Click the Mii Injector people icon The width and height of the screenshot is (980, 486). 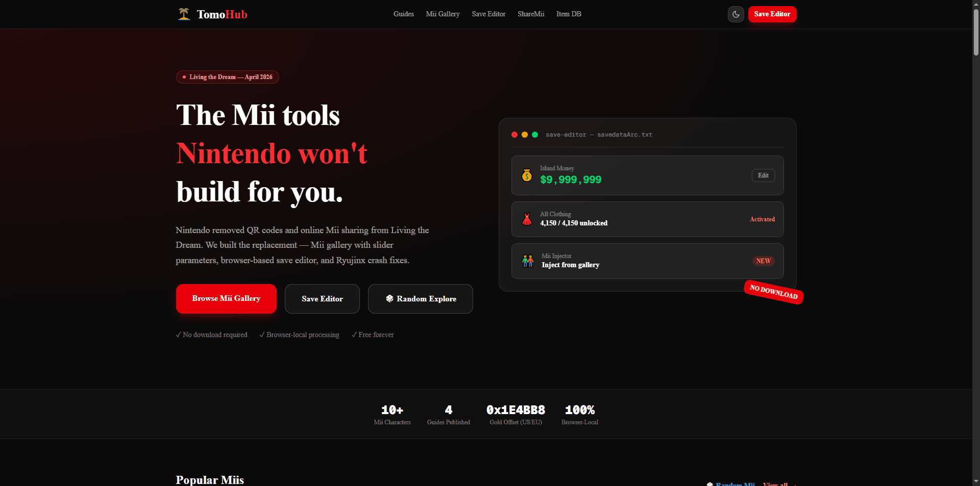pyautogui.click(x=528, y=261)
